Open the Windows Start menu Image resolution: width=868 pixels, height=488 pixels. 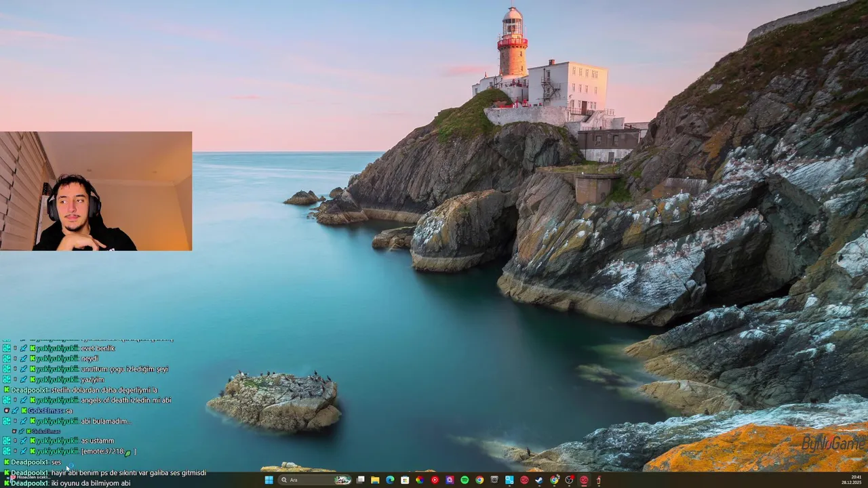[x=269, y=480]
